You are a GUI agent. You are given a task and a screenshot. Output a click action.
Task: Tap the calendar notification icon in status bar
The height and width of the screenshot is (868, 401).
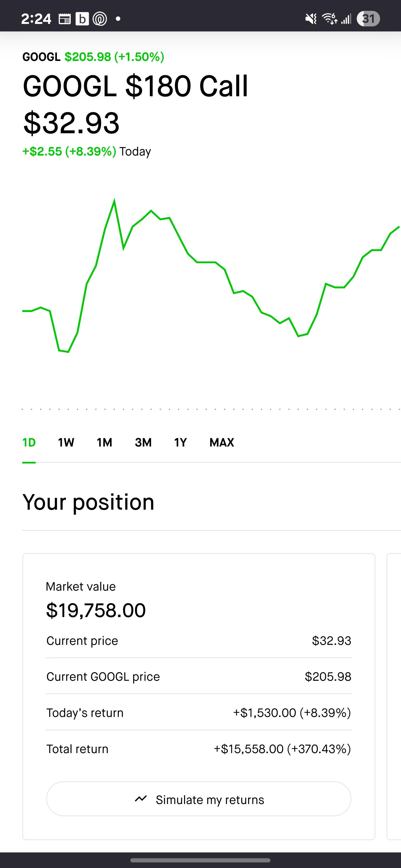(x=65, y=19)
